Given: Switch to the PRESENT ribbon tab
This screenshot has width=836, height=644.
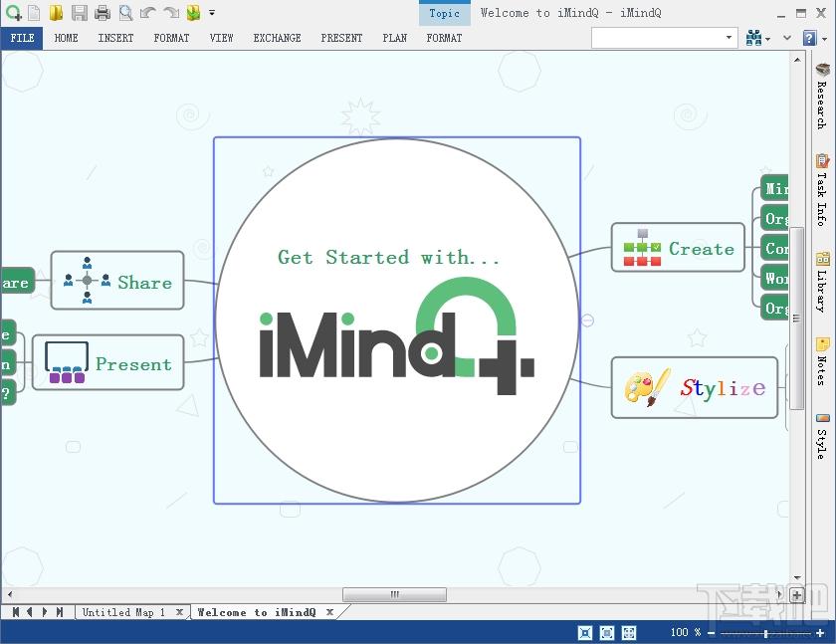Looking at the screenshot, I should [x=341, y=38].
